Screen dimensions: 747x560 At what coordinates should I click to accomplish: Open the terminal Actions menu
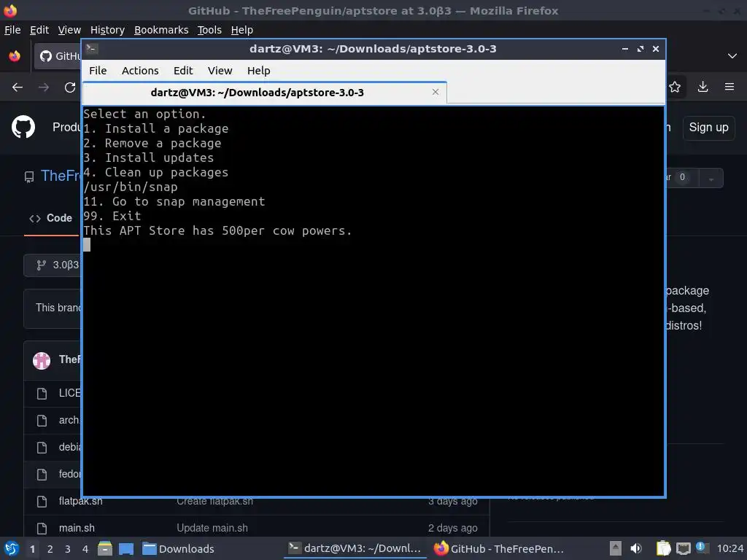pos(140,71)
